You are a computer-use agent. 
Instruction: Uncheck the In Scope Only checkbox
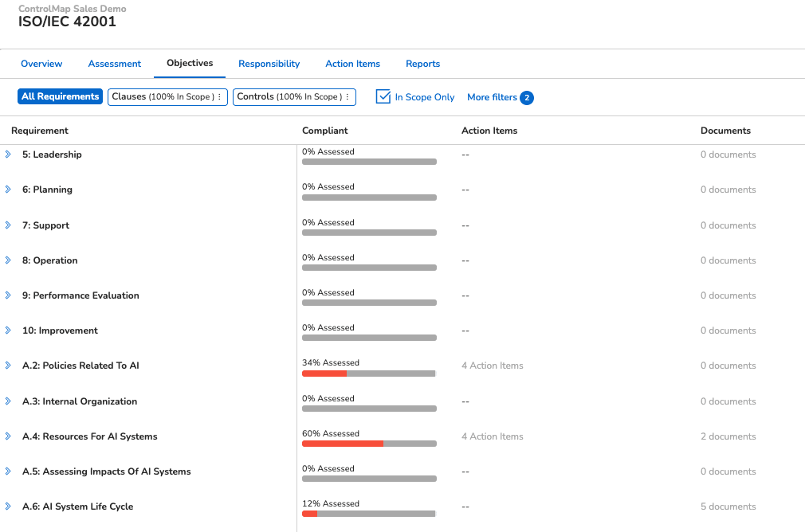click(x=383, y=96)
